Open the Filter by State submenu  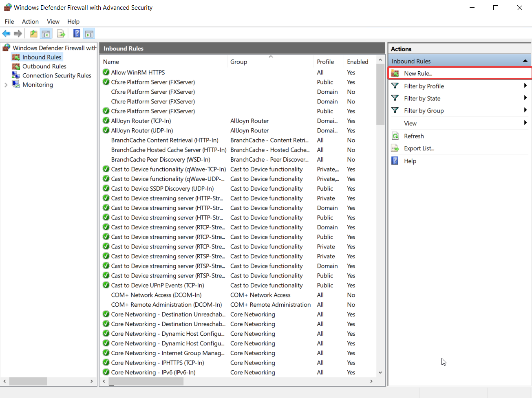point(422,99)
